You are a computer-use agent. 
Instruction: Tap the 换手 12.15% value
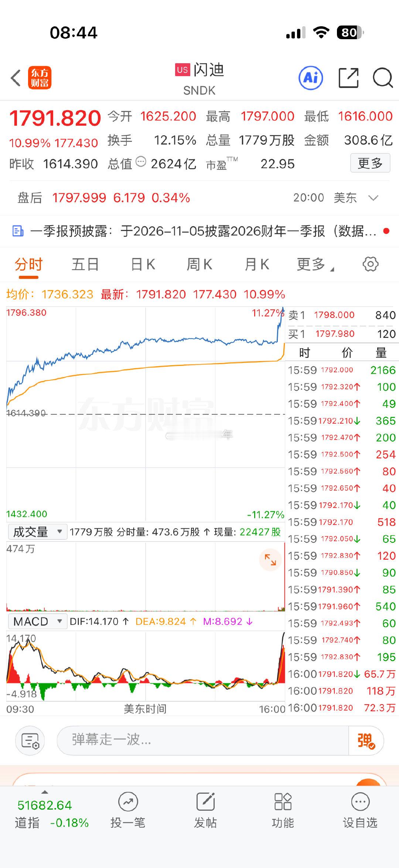(175, 140)
